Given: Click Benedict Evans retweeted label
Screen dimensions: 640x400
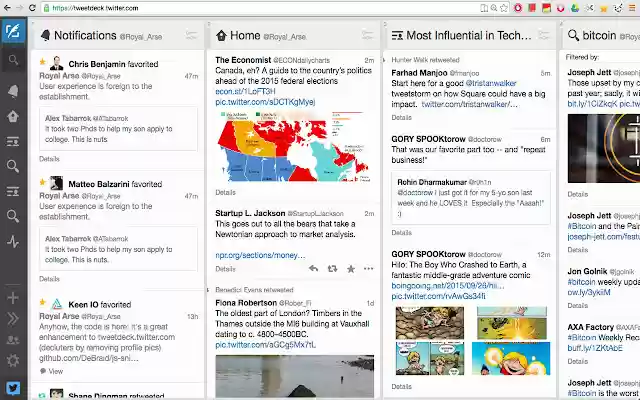Looking at the screenshot, I should pyautogui.click(x=254, y=290).
